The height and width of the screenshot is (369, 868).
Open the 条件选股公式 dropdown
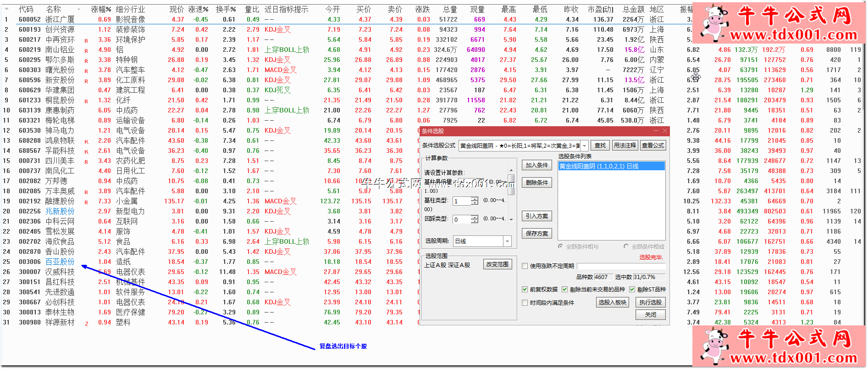pyautogui.click(x=584, y=146)
